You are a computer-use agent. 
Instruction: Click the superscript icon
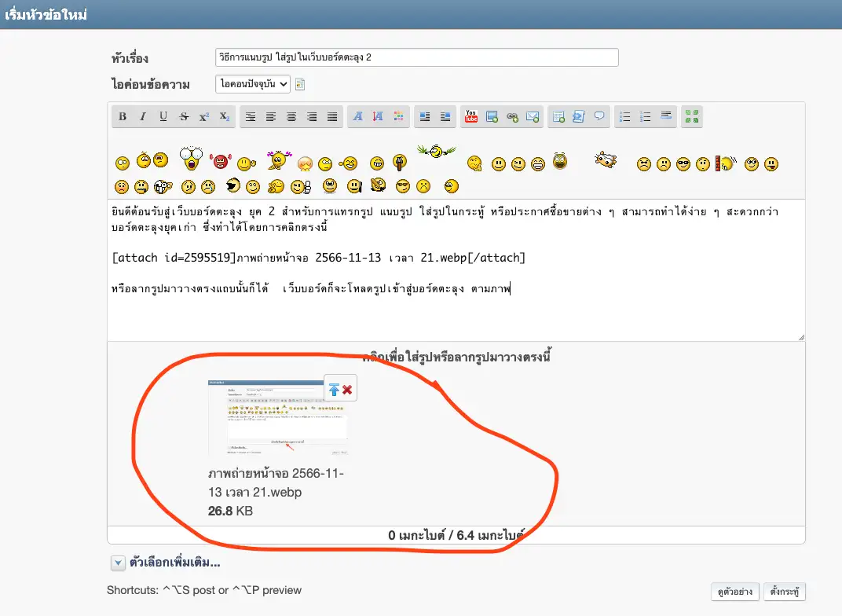click(204, 117)
